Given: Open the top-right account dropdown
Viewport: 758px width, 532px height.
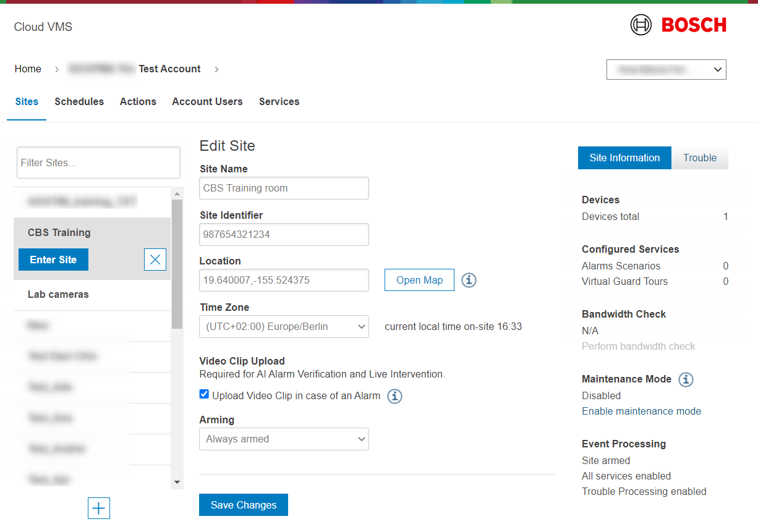Looking at the screenshot, I should pos(666,70).
